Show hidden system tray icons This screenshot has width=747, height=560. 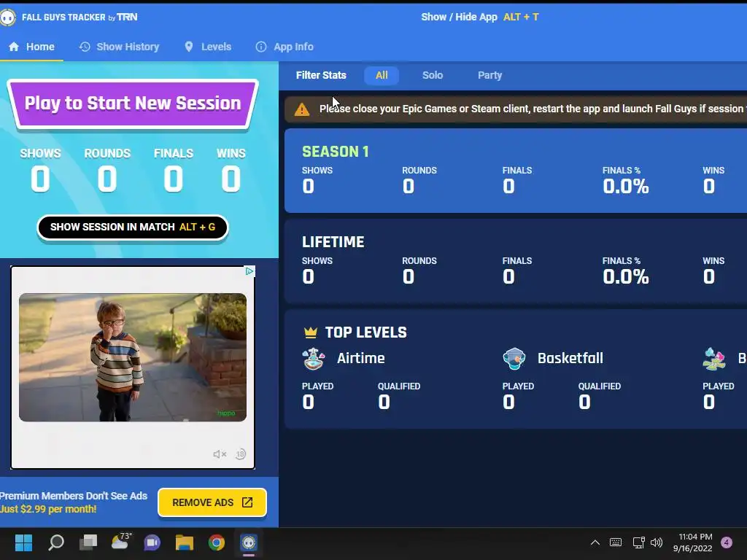tap(595, 542)
